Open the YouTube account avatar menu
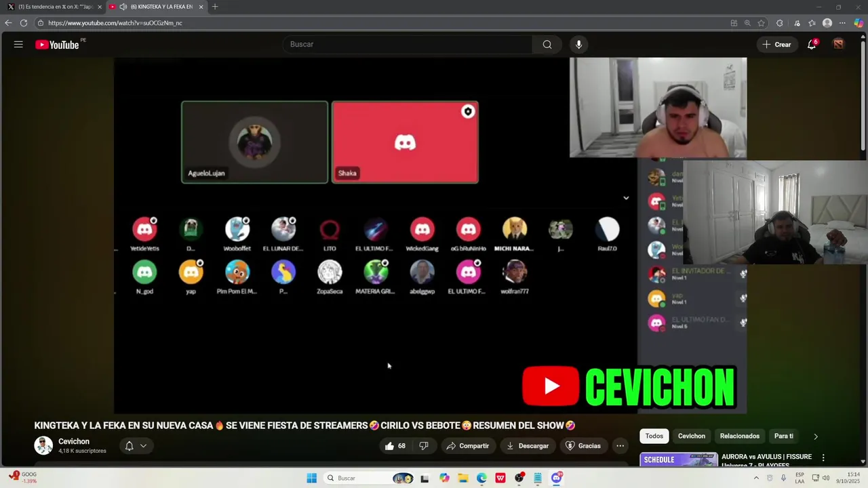The image size is (868, 488). (839, 45)
